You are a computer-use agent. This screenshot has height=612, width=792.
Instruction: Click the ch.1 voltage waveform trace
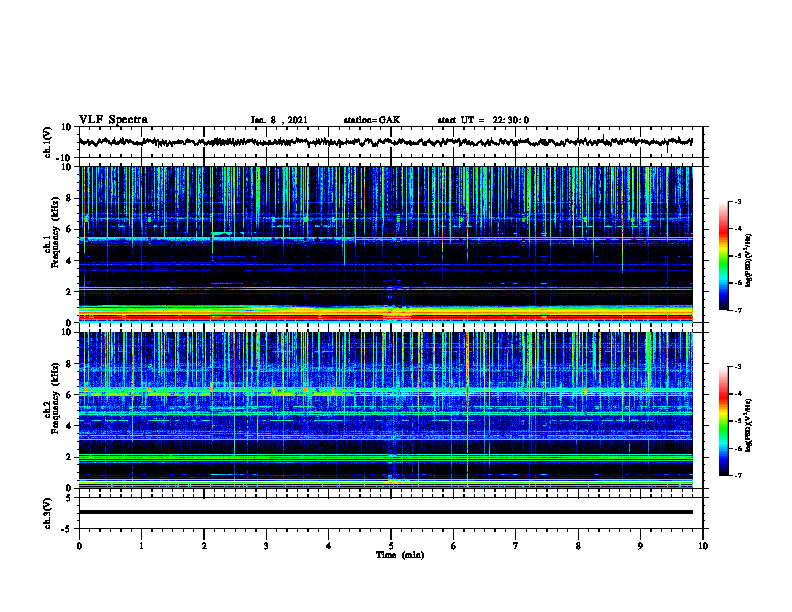tap(385, 142)
